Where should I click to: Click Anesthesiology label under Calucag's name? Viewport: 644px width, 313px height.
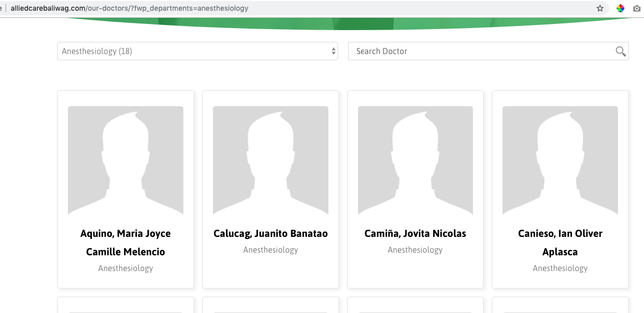(x=271, y=250)
